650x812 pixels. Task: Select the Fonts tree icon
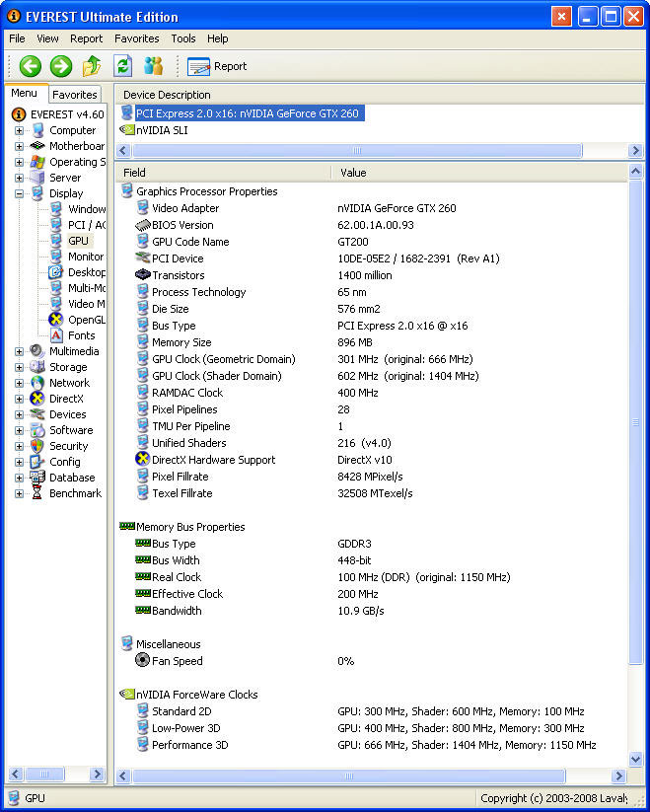point(56,335)
